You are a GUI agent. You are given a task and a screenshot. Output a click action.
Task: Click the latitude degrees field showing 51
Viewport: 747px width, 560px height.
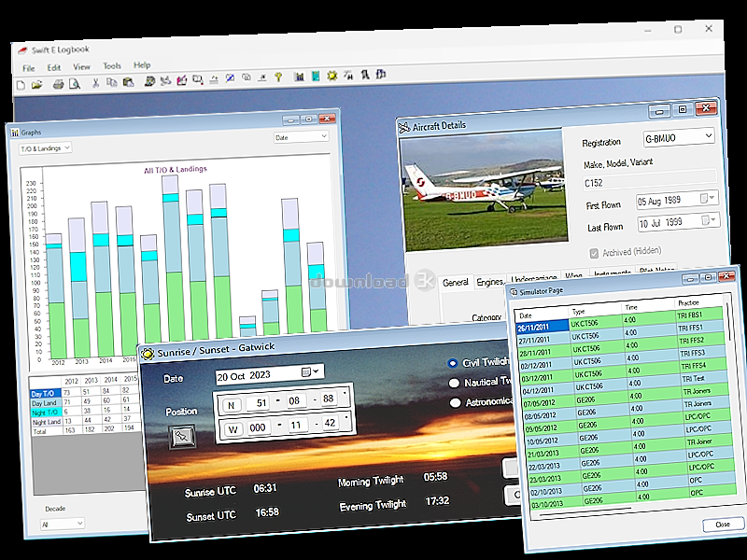point(261,403)
